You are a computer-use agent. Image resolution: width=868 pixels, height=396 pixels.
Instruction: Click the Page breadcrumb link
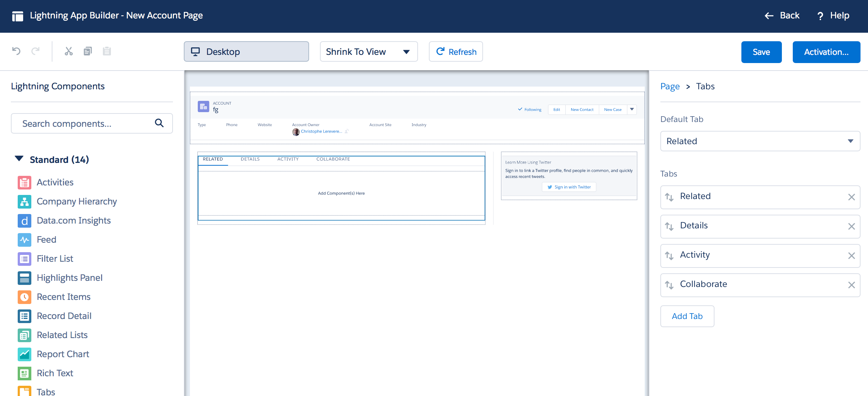tap(670, 87)
